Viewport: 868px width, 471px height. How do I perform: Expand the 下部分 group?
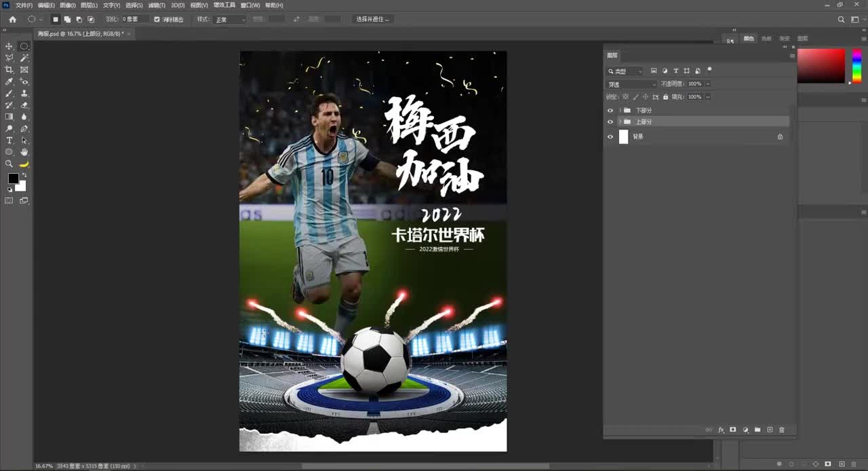(x=620, y=110)
